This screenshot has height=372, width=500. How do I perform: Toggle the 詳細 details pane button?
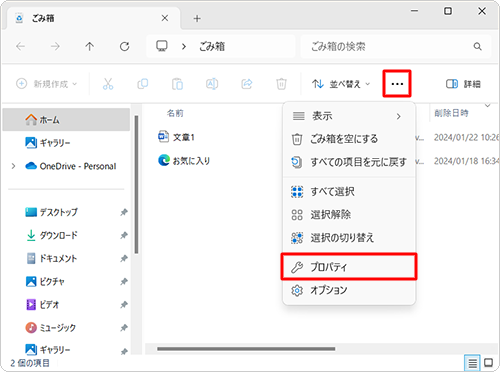[x=463, y=84]
